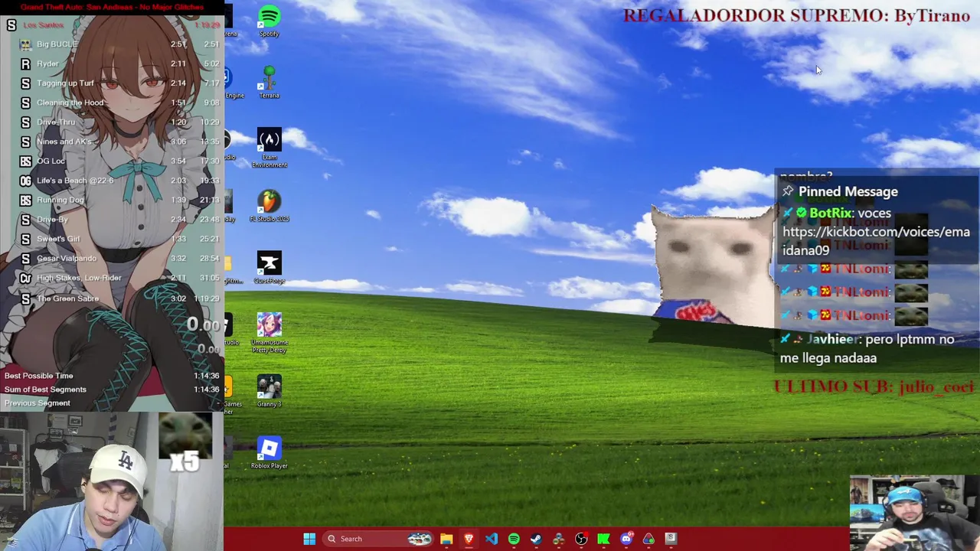Image resolution: width=980 pixels, height=551 pixels.
Task: Open the tri-color triangle taskbar app
Action: [x=648, y=539]
